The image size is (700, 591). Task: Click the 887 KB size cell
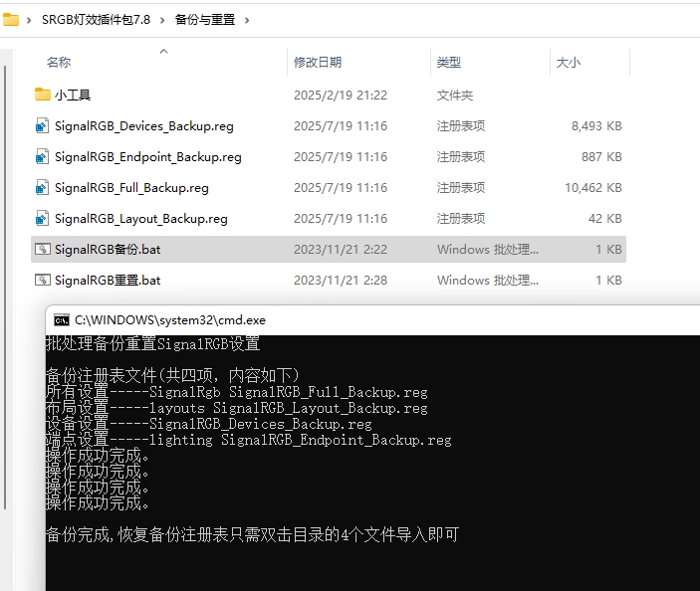(x=601, y=156)
